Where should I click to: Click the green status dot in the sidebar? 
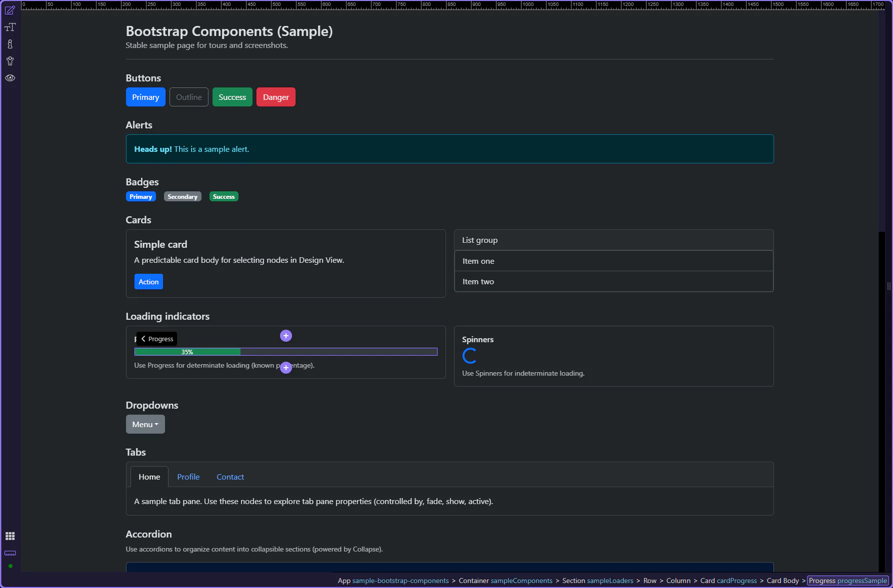coord(10,566)
